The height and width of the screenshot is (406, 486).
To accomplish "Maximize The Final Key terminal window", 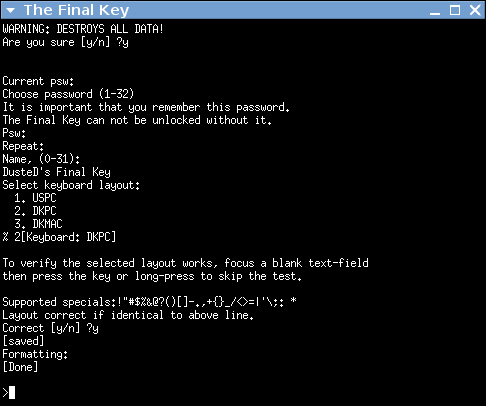I will click(x=455, y=10).
